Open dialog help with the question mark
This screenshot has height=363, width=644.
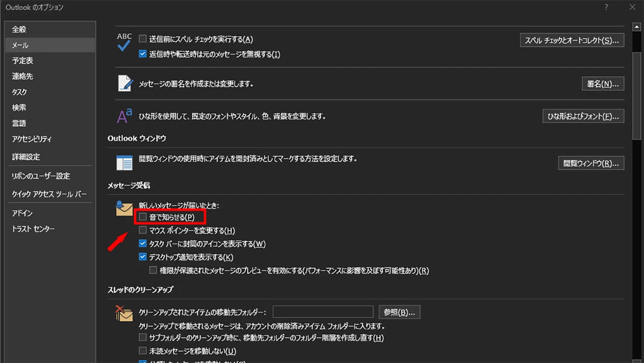click(606, 7)
